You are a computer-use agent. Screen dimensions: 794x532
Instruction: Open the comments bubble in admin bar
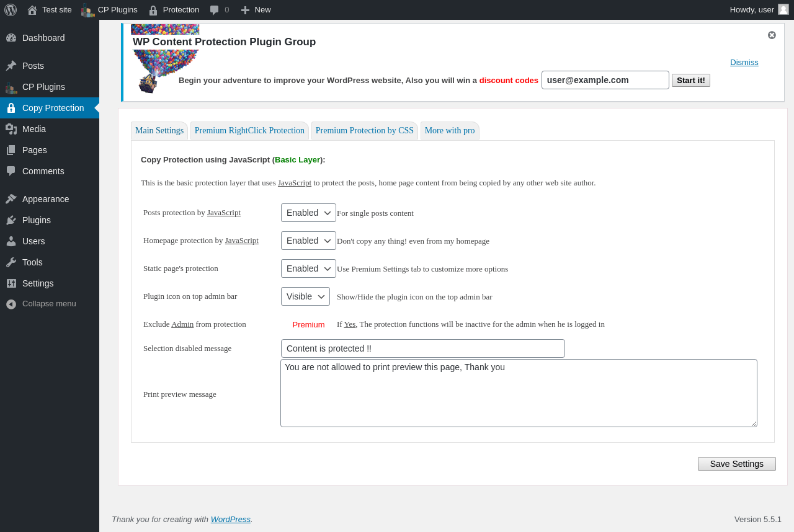tap(215, 10)
